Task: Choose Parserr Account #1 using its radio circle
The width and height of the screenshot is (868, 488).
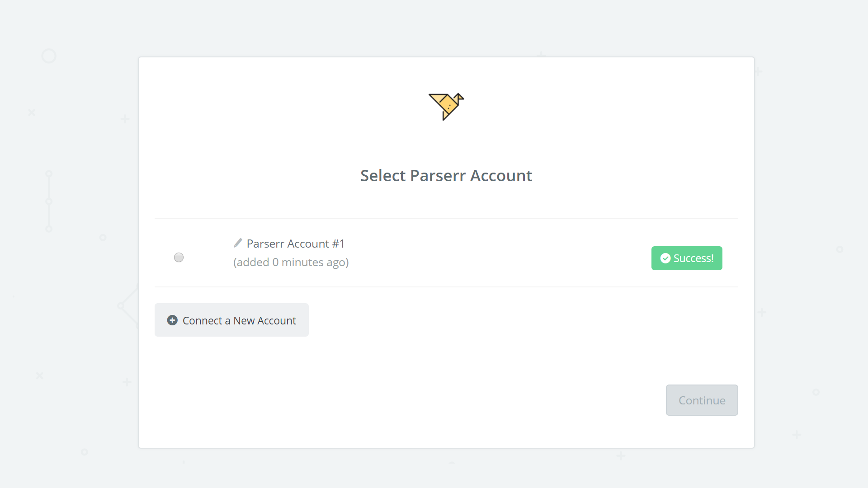Action: click(179, 258)
